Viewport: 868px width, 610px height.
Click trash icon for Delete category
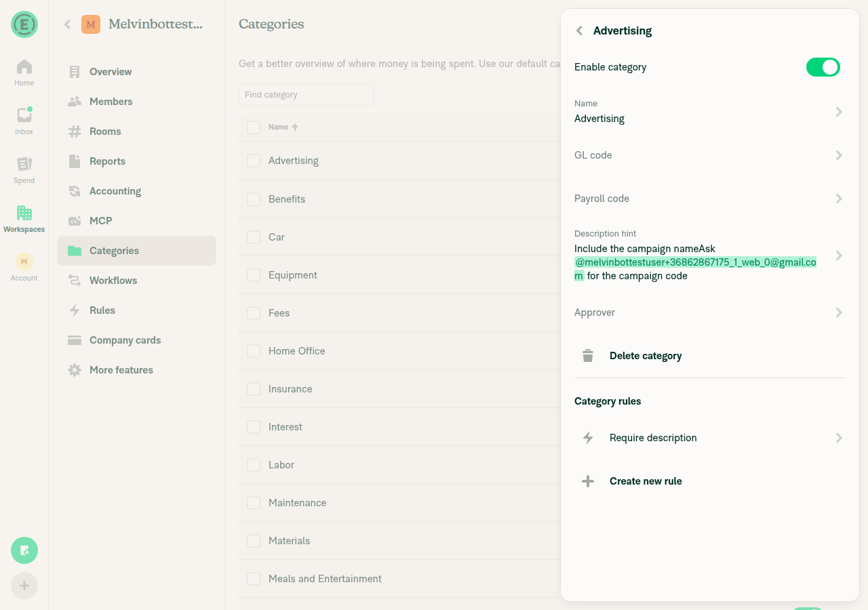point(588,356)
